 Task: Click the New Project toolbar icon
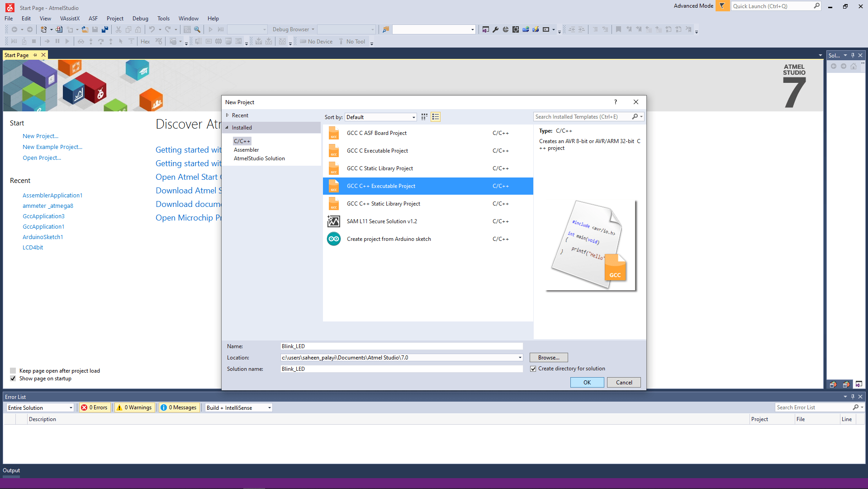click(43, 29)
